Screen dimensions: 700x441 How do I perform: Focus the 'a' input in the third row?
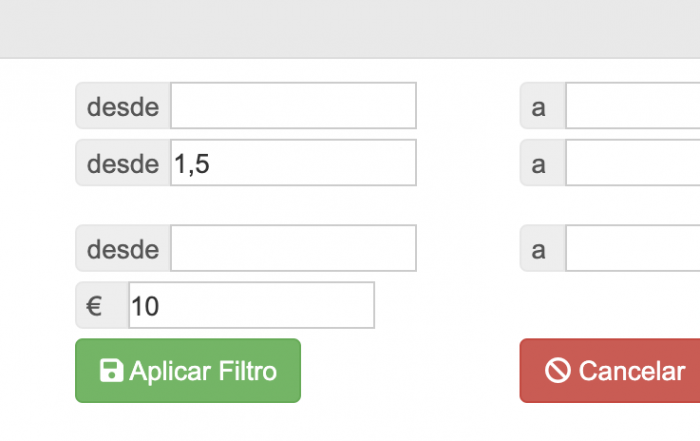coord(633,248)
